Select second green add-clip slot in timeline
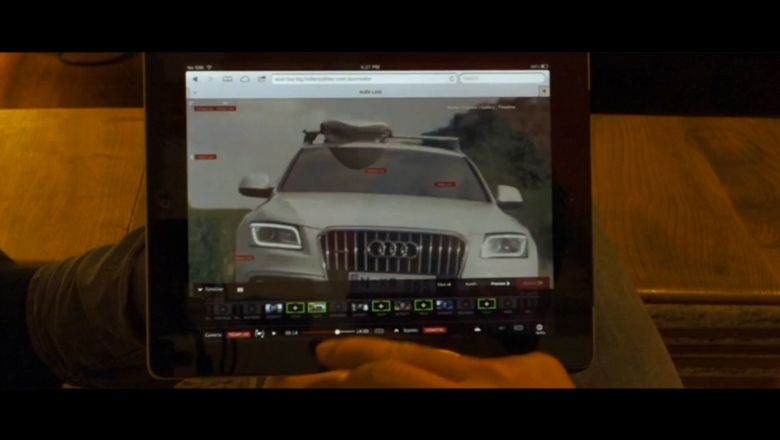 (381, 306)
